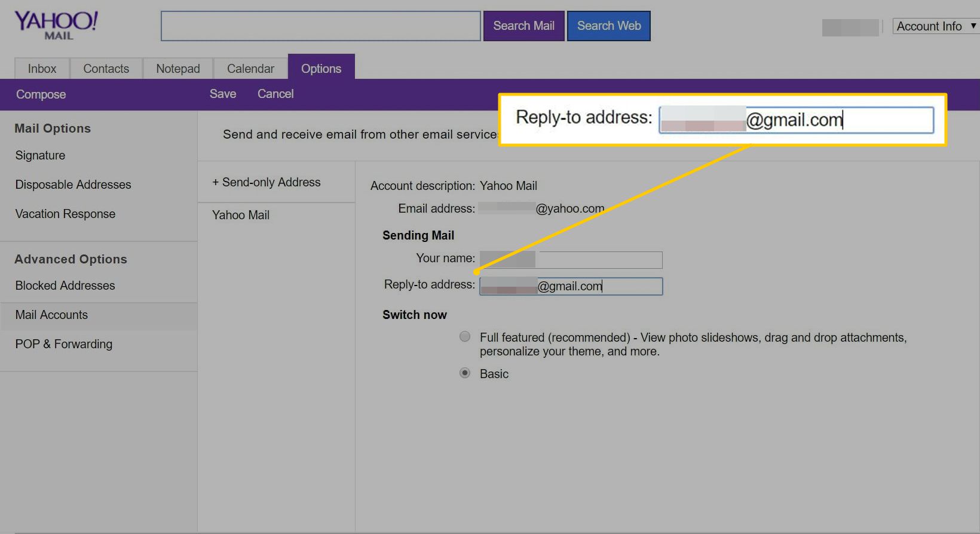
Task: Cancel the mail account changes
Action: [x=275, y=94]
